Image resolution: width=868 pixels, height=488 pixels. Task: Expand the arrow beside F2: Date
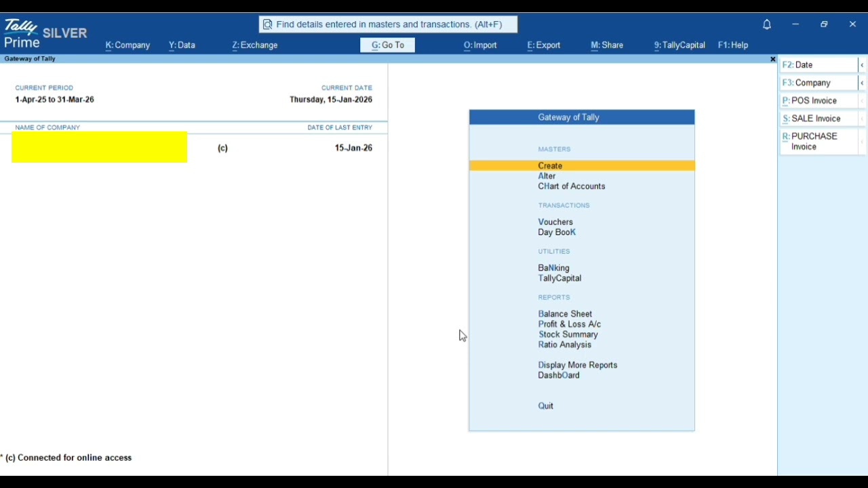pyautogui.click(x=862, y=65)
